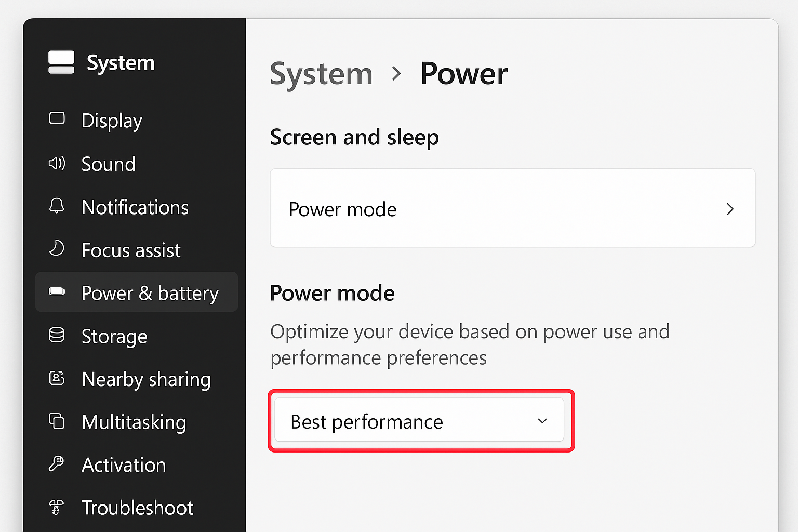Click Power in the breadcrumb trail

tap(463, 74)
